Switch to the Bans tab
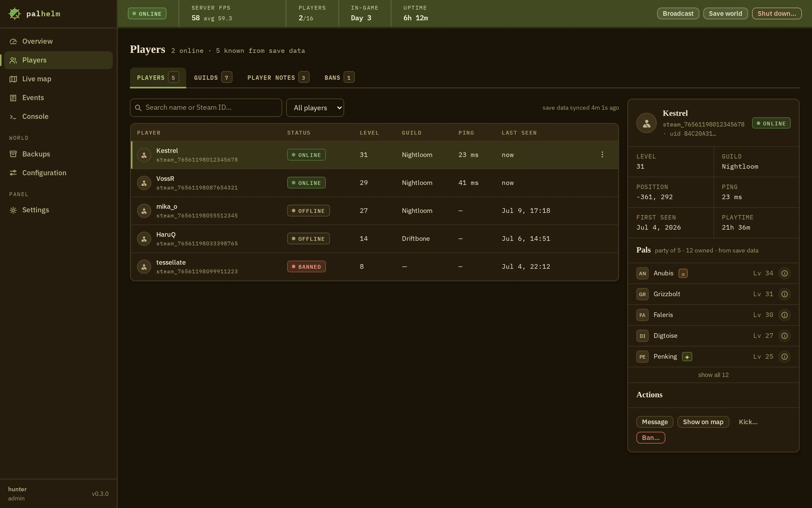The width and height of the screenshot is (812, 508). point(339,78)
